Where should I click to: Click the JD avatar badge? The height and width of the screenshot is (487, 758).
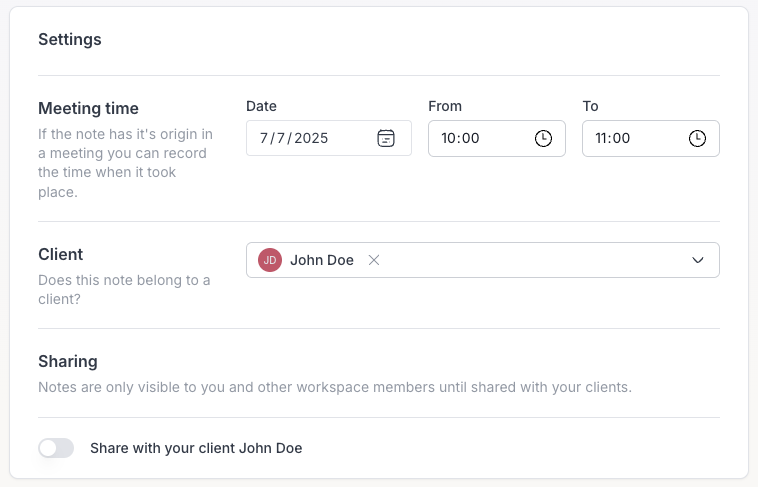[270, 260]
